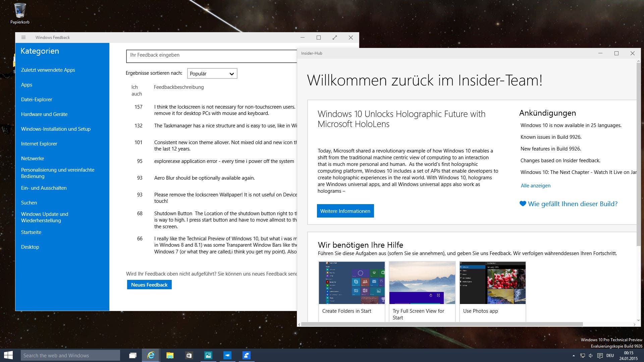Screen dimensions: 644x362
Task: Open Windows 10: The Next Chapter announcement
Action: click(x=578, y=172)
